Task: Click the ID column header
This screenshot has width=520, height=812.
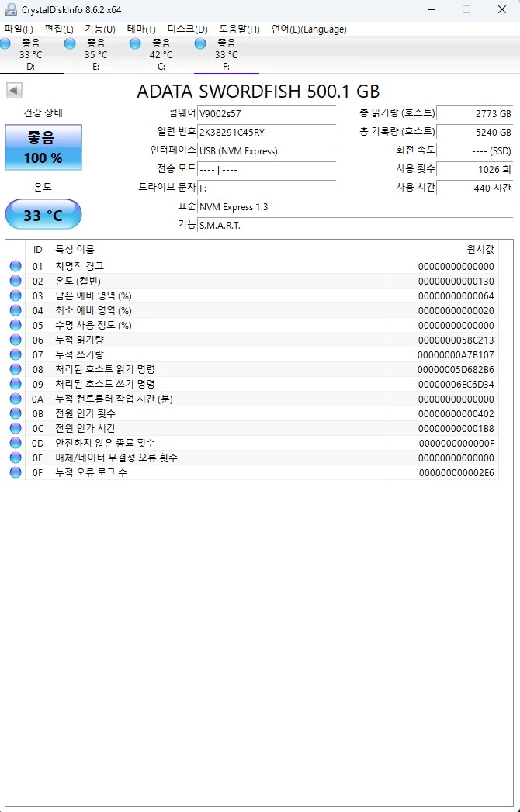Action: (x=38, y=250)
